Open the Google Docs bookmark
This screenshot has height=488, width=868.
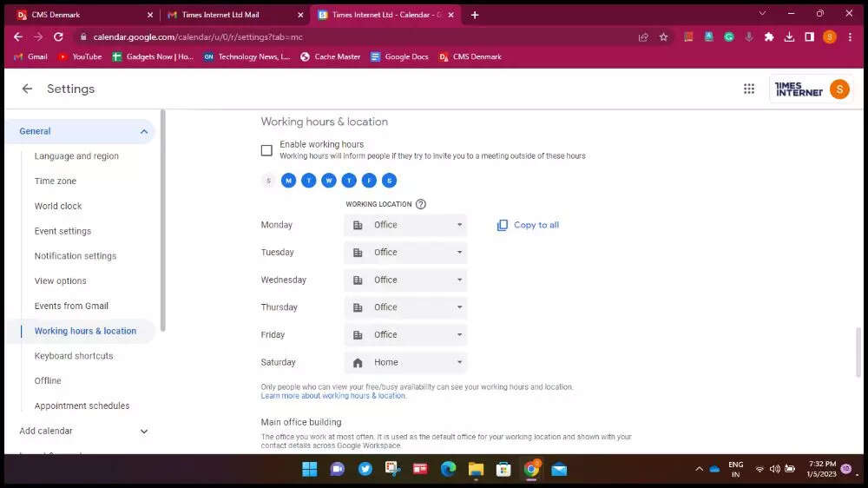pos(399,56)
